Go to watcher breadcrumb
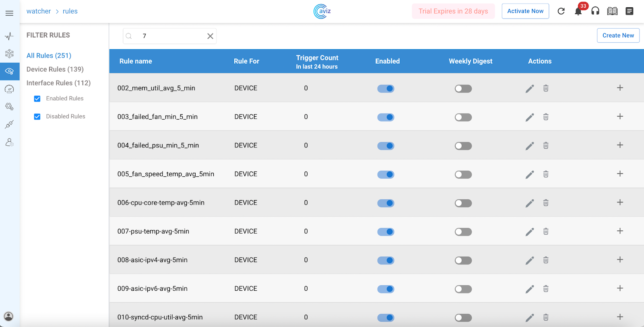This screenshot has width=644, height=327. tap(39, 11)
